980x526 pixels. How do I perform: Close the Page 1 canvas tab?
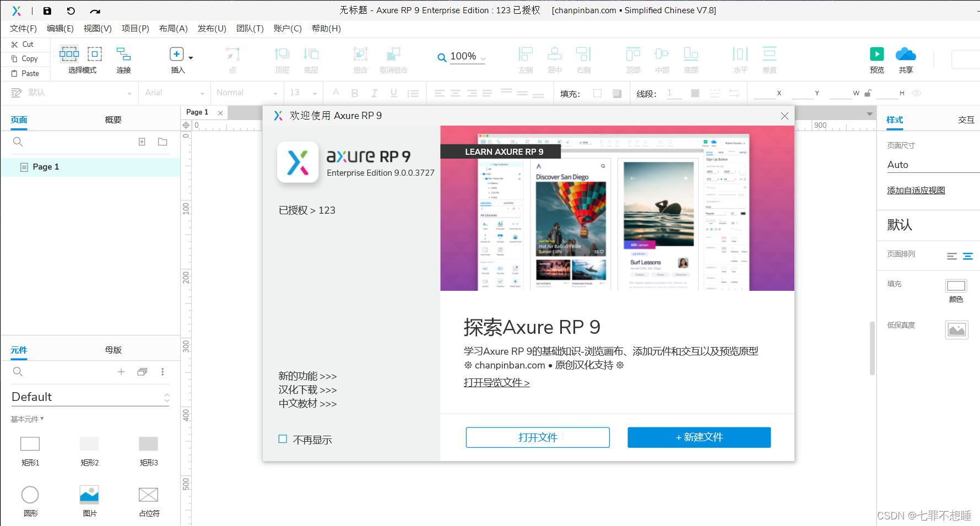tap(220, 113)
